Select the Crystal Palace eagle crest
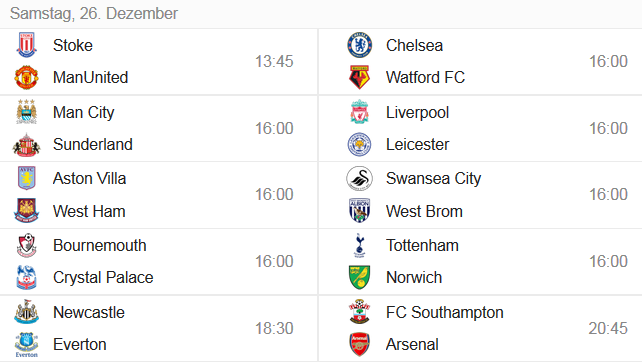Viewport: 642px width, 362px height. [27, 277]
